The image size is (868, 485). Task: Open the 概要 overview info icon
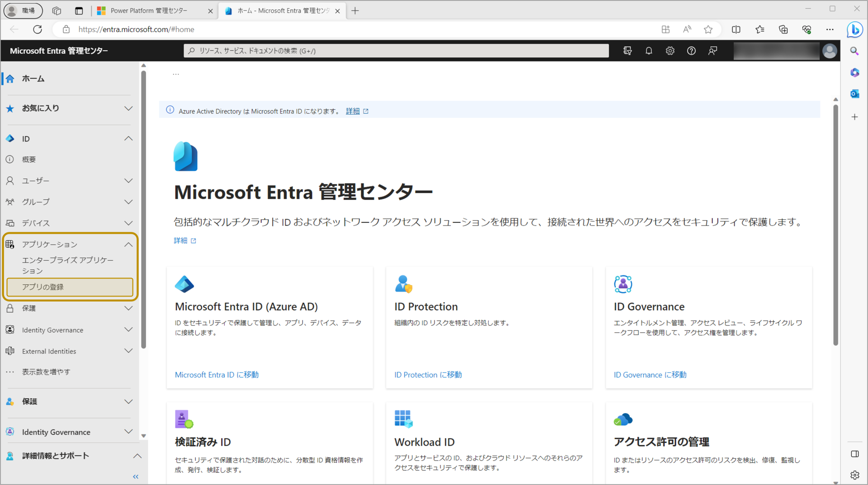(10, 160)
